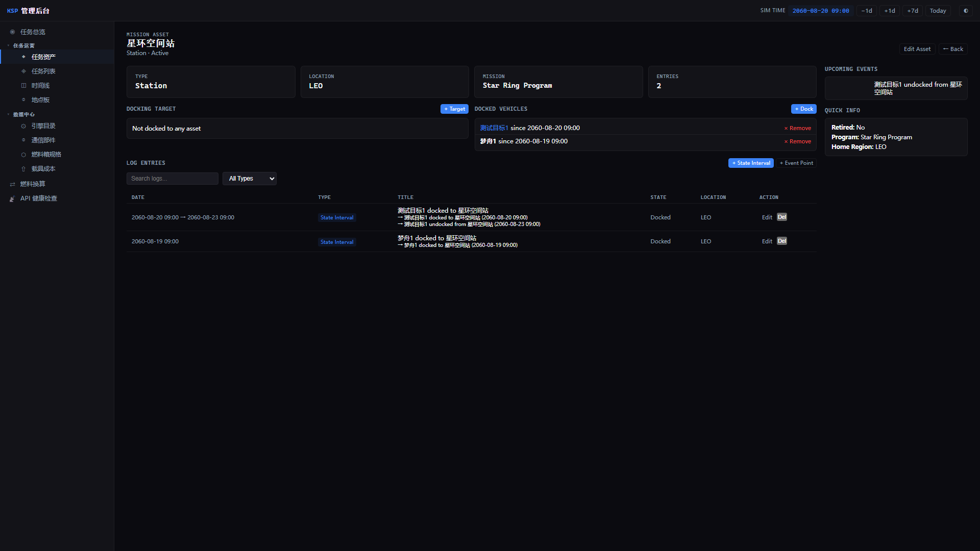The height and width of the screenshot is (551, 980).
Task: Open 任务总览 overview via its sidebar icon
Action: click(12, 32)
